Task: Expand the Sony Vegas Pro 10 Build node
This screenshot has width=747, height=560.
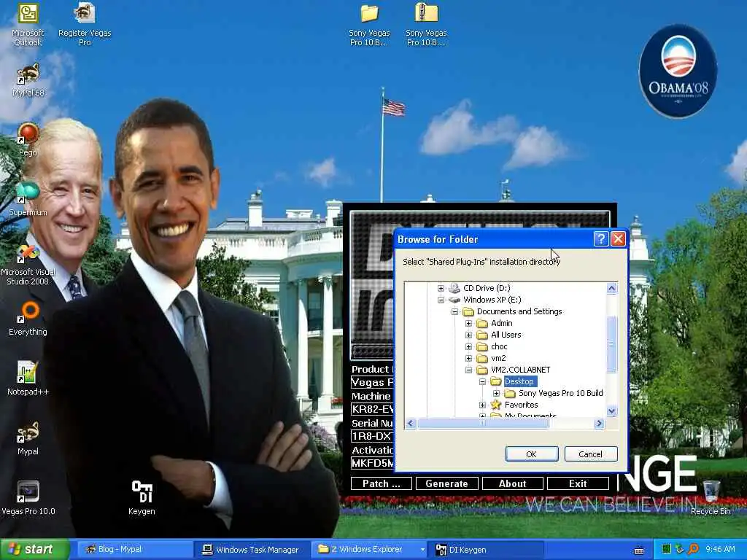Action: click(x=496, y=393)
